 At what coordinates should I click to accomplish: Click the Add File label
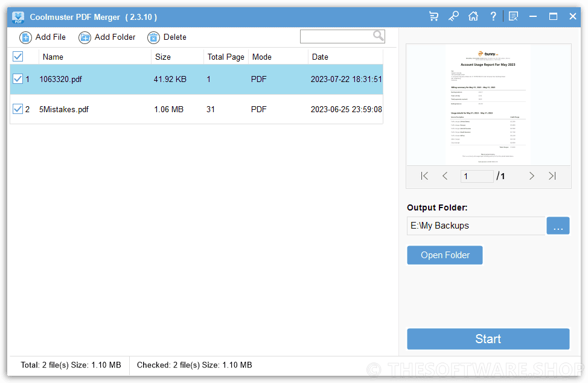tap(51, 37)
